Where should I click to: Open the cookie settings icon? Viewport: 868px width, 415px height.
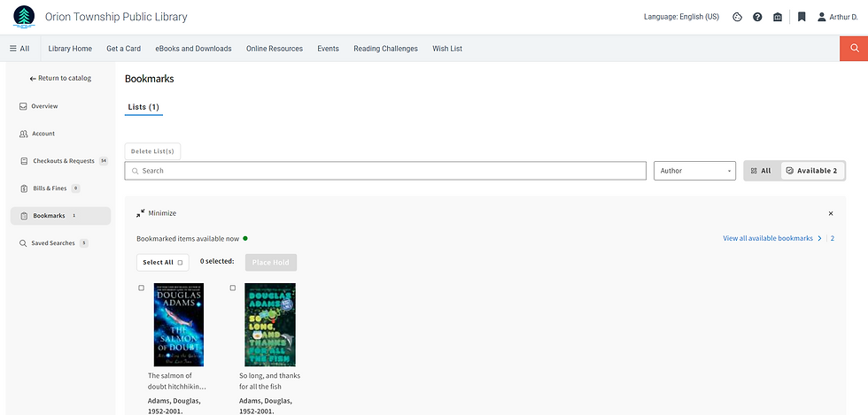coord(737,17)
